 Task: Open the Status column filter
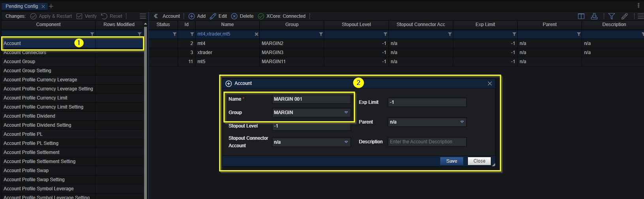(x=175, y=34)
